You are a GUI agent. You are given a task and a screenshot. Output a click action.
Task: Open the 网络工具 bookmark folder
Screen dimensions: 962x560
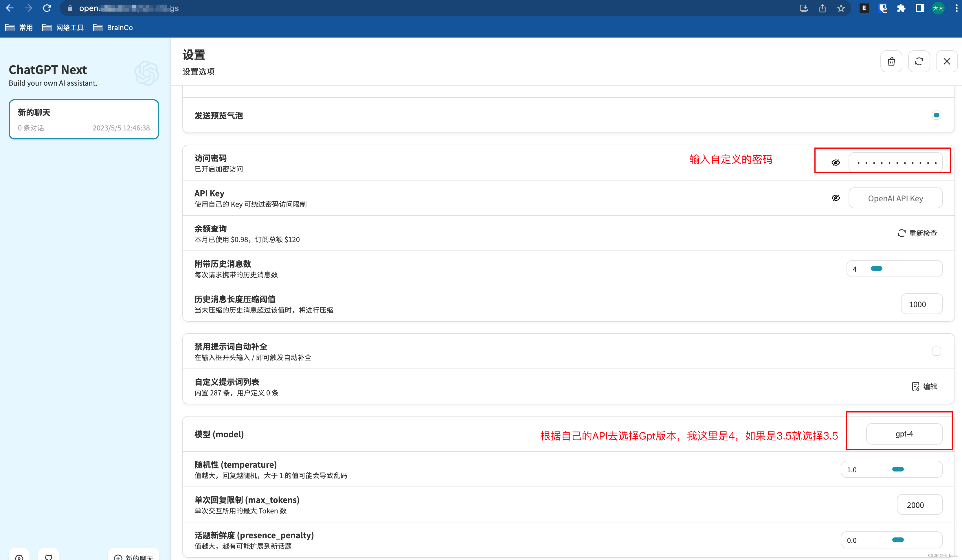click(63, 27)
